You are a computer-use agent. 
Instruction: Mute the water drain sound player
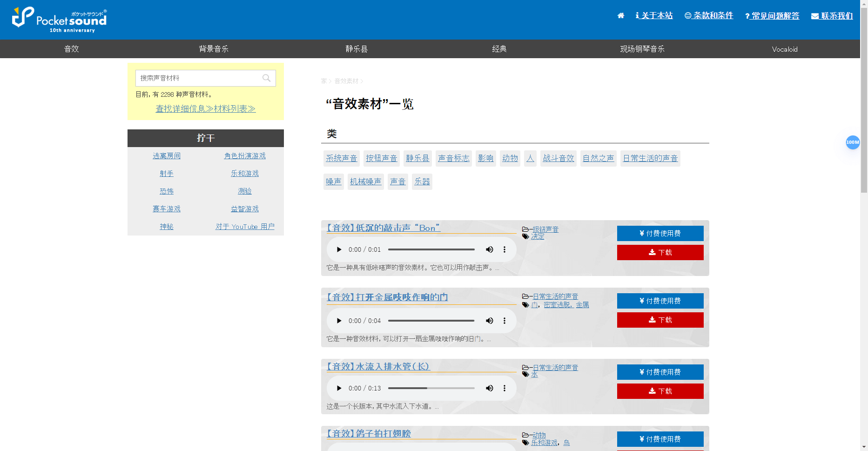(490, 388)
